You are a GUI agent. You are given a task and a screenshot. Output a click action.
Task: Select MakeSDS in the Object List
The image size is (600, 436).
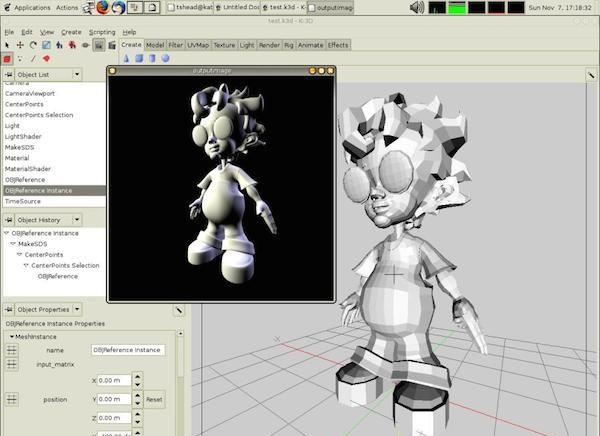(20, 147)
